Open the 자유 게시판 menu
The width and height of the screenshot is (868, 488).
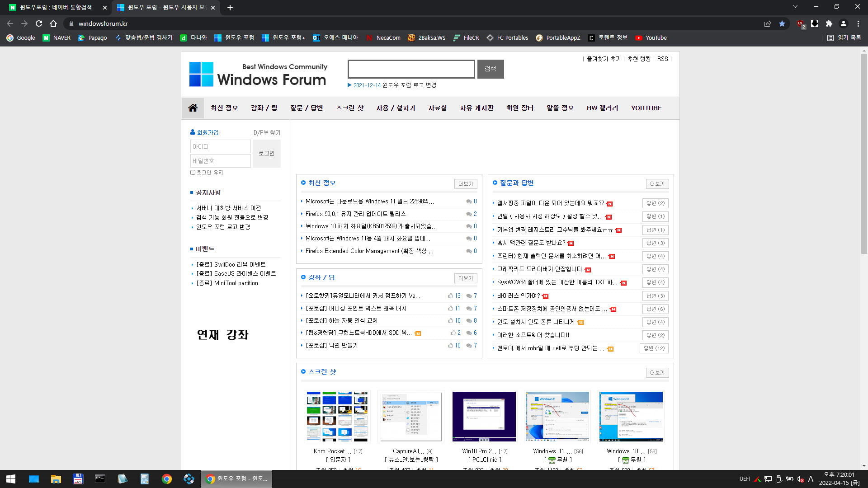[476, 108]
